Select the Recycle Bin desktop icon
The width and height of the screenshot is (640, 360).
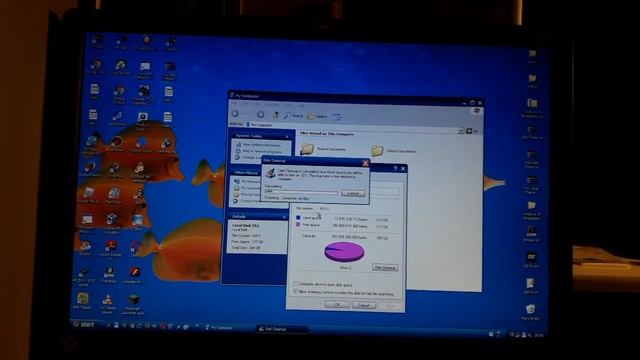click(531, 312)
